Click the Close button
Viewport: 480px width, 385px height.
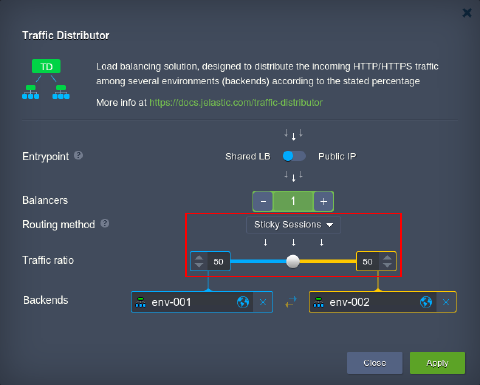pos(375,363)
